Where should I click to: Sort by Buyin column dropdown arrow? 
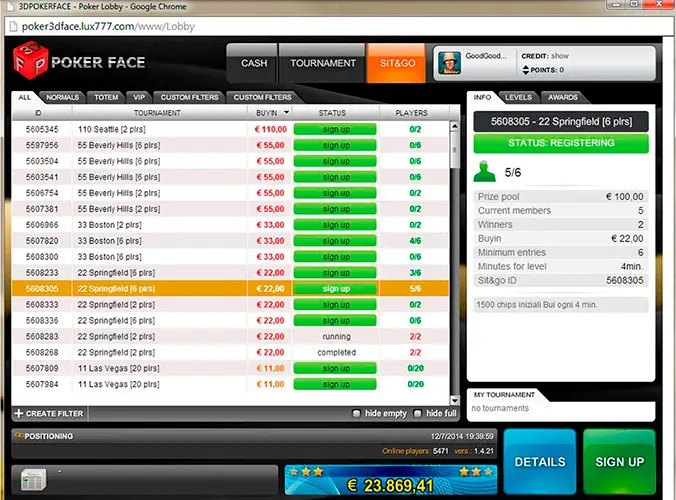pyautogui.click(x=286, y=112)
